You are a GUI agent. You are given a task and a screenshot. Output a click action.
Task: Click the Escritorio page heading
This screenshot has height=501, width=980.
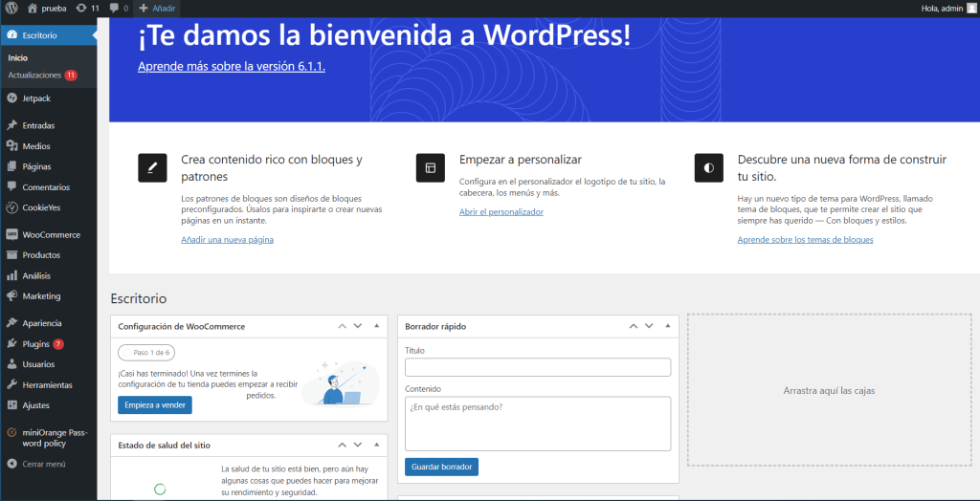click(139, 298)
